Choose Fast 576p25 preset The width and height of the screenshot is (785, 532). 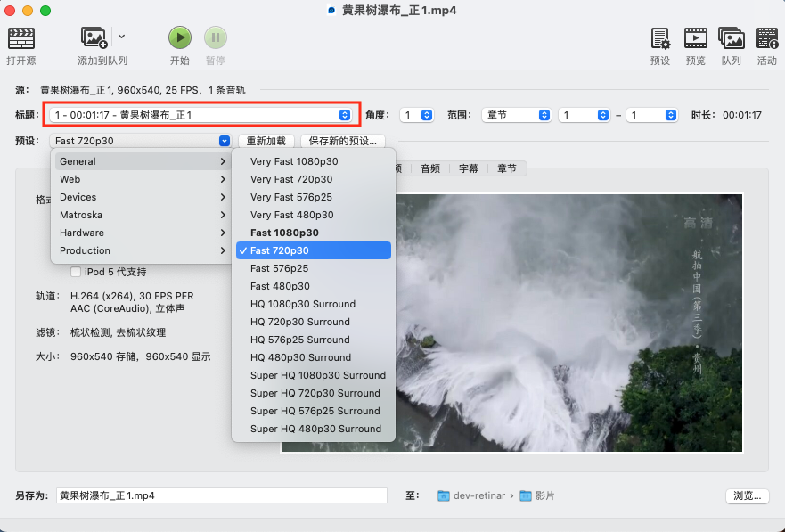pos(314,268)
